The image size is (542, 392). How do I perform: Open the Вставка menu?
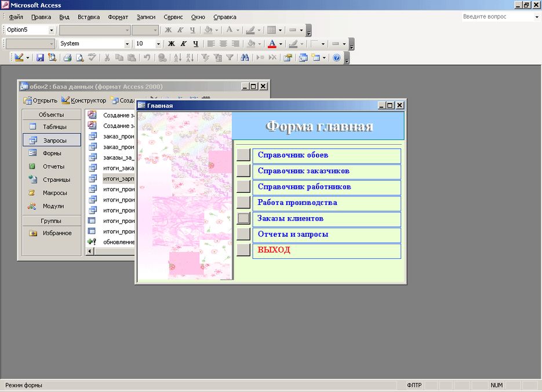point(89,17)
